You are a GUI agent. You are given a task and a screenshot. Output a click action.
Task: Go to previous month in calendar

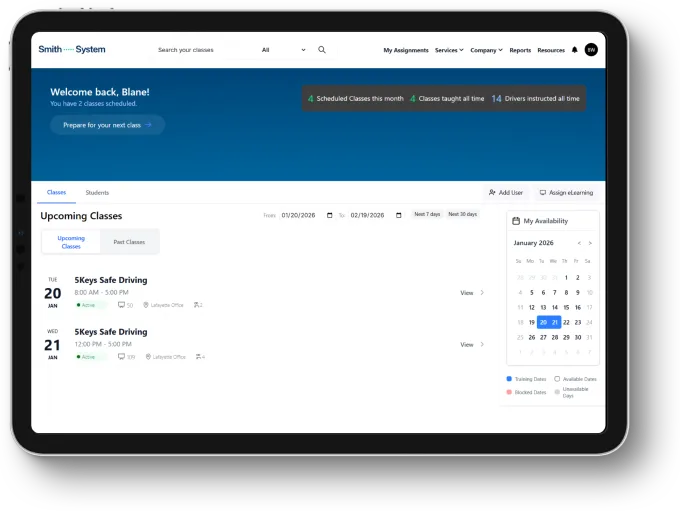(579, 243)
